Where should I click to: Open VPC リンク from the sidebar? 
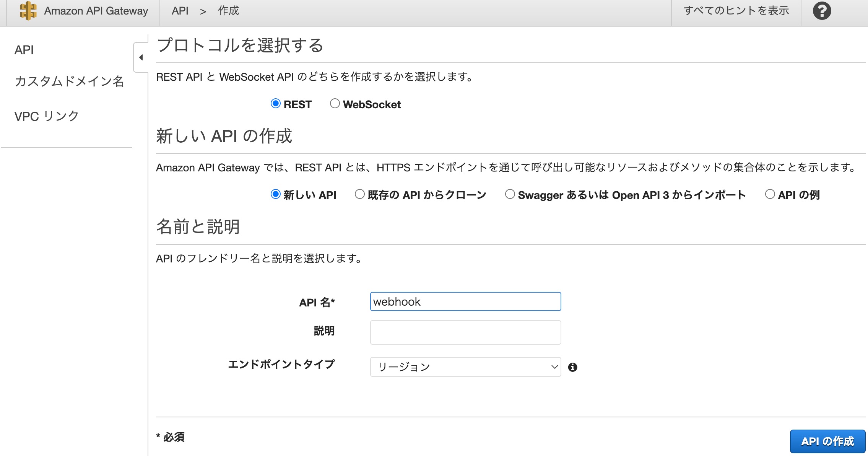[47, 115]
